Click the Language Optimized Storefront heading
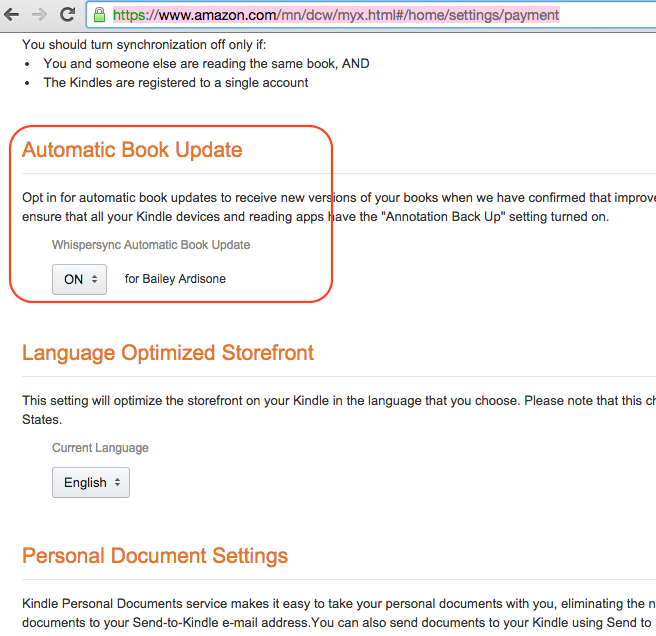Screen dimensions: 656x636 (168, 353)
